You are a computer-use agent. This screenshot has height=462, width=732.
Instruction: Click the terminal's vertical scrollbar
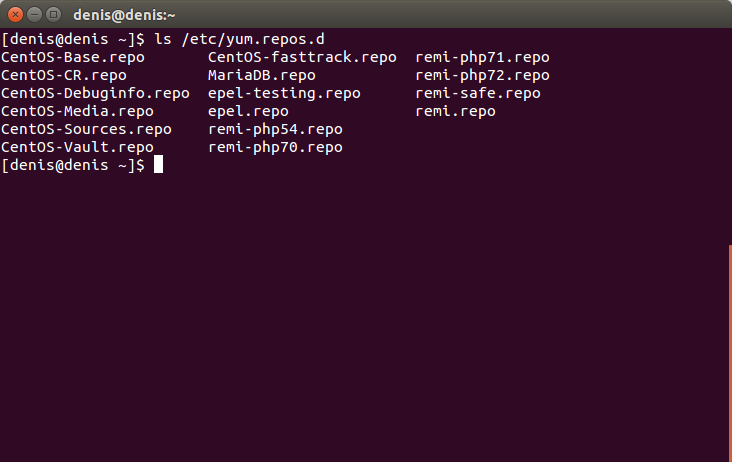click(x=729, y=350)
